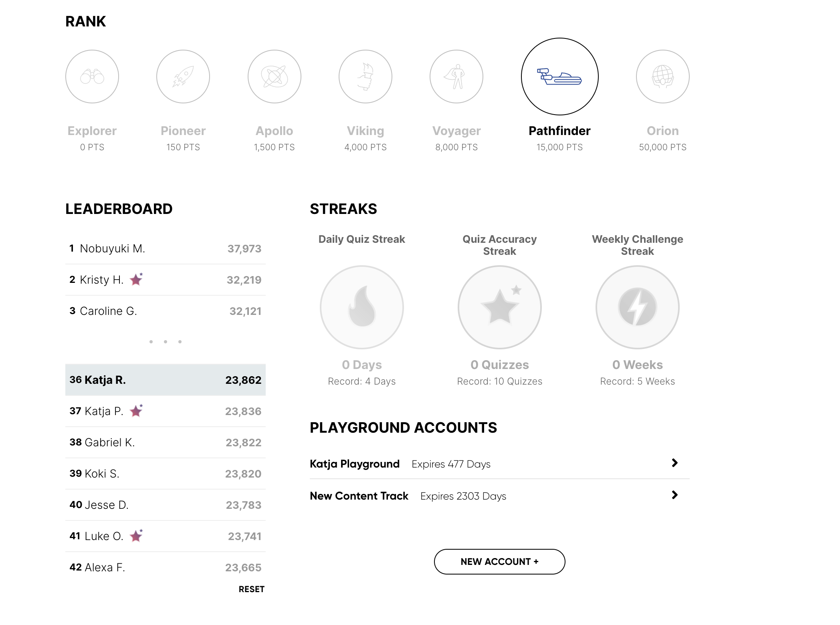
Task: Click the 4,000 PTS text under Viking
Action: click(x=365, y=147)
